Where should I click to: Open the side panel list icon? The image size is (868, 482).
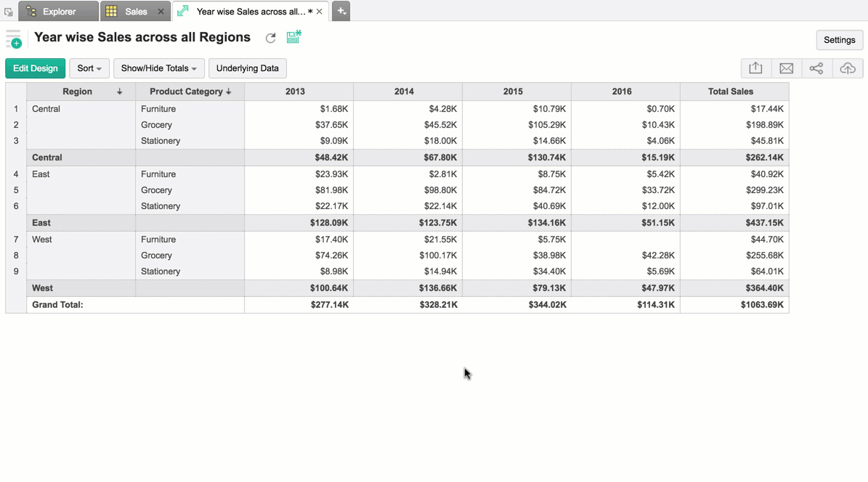(x=13, y=39)
